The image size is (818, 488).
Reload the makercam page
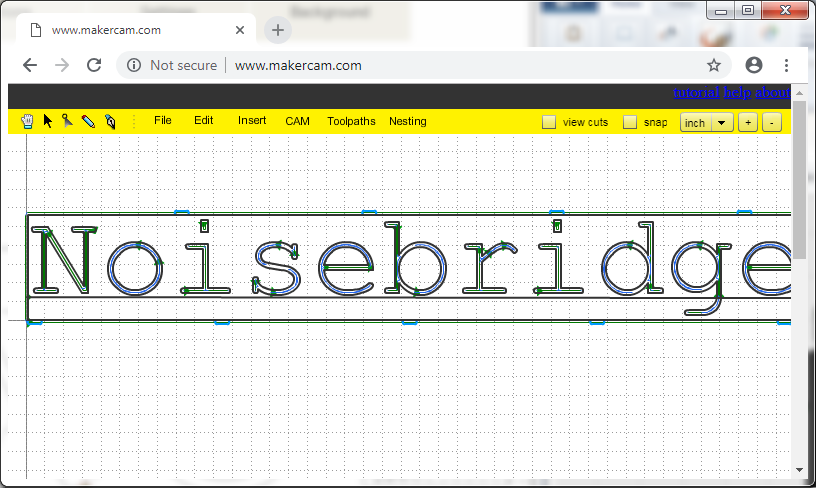(94, 65)
